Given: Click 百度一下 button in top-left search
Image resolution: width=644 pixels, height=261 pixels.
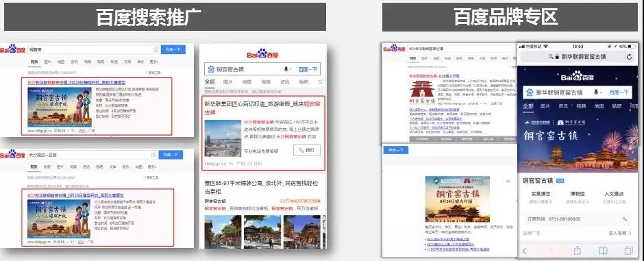Looking at the screenshot, I should pos(173,49).
